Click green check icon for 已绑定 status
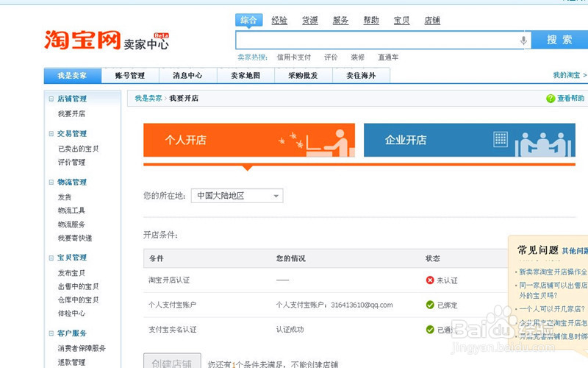The image size is (588, 368). click(430, 305)
